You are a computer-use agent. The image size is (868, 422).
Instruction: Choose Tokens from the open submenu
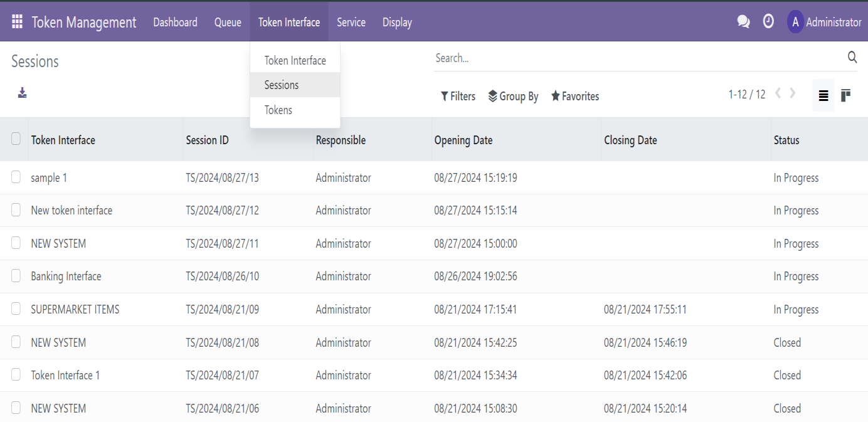click(x=278, y=110)
